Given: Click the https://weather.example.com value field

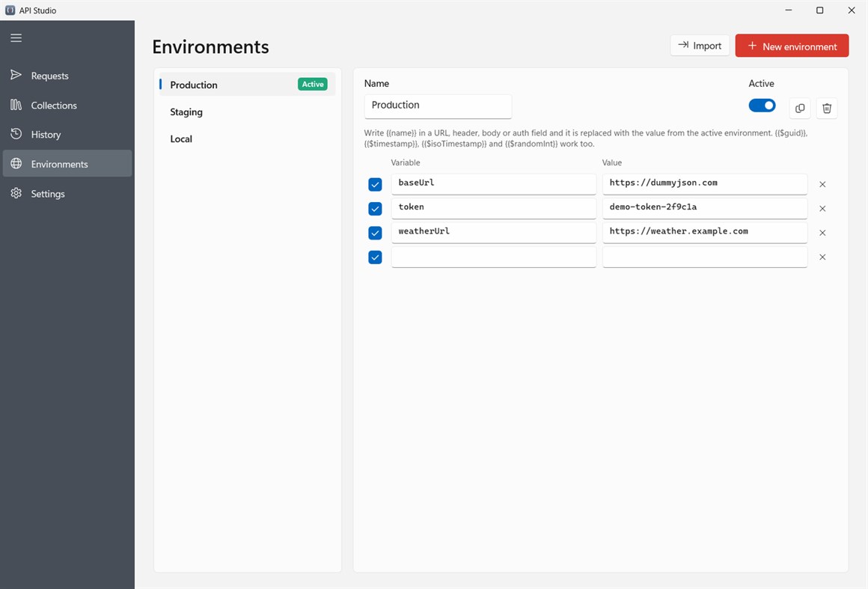Looking at the screenshot, I should [x=705, y=233].
